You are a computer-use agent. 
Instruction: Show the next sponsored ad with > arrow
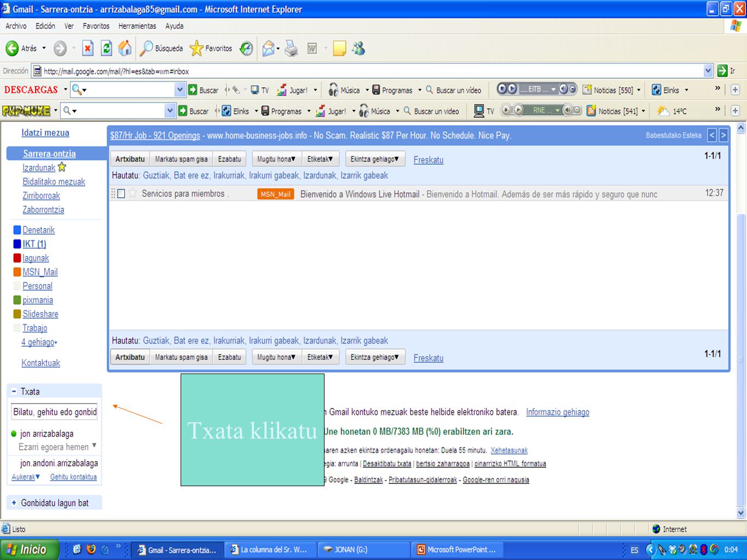click(x=723, y=135)
